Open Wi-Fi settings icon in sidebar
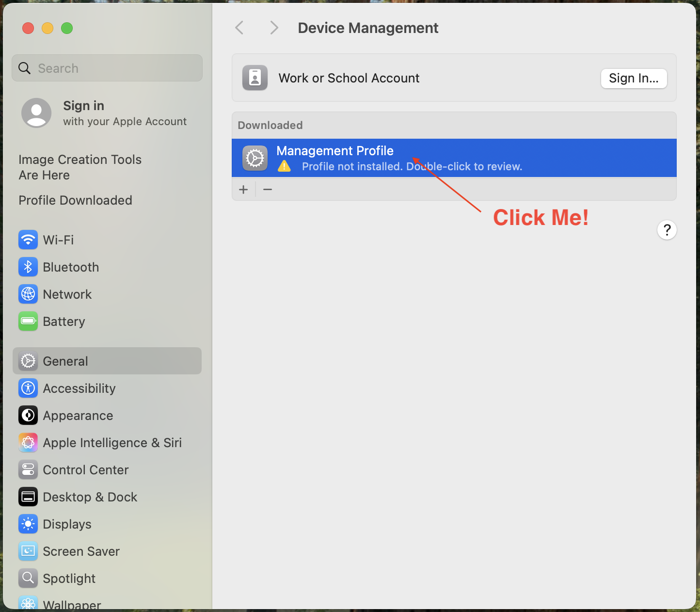This screenshot has height=612, width=700. point(28,240)
